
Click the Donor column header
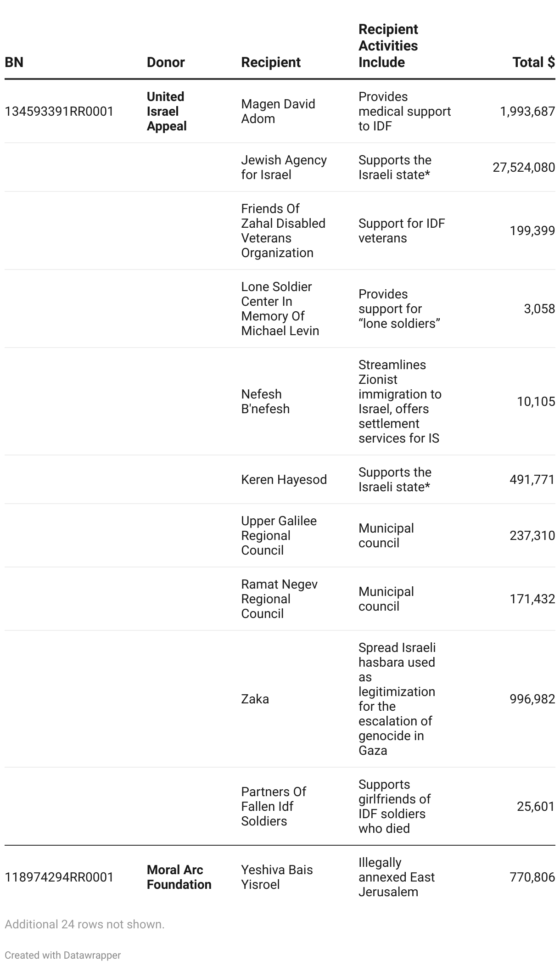click(166, 62)
